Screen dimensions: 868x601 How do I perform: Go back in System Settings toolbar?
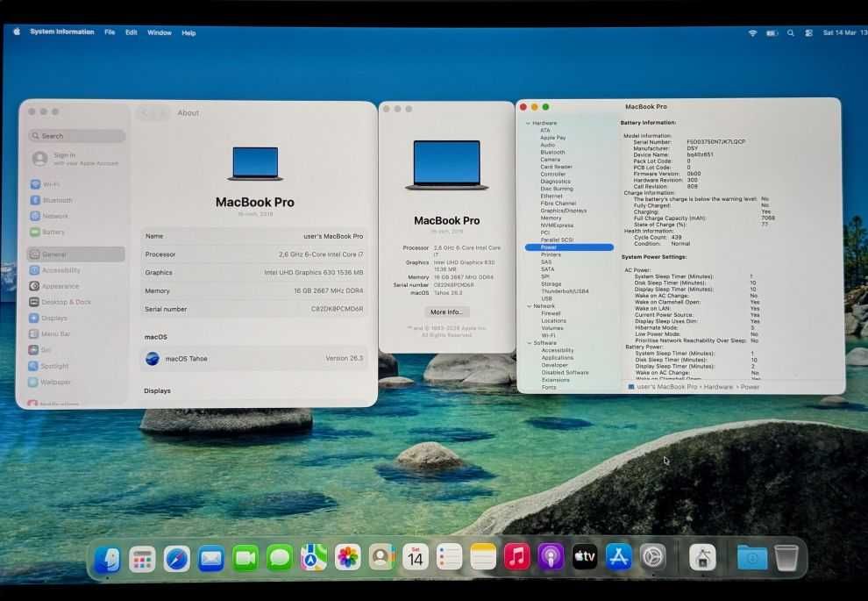146,113
